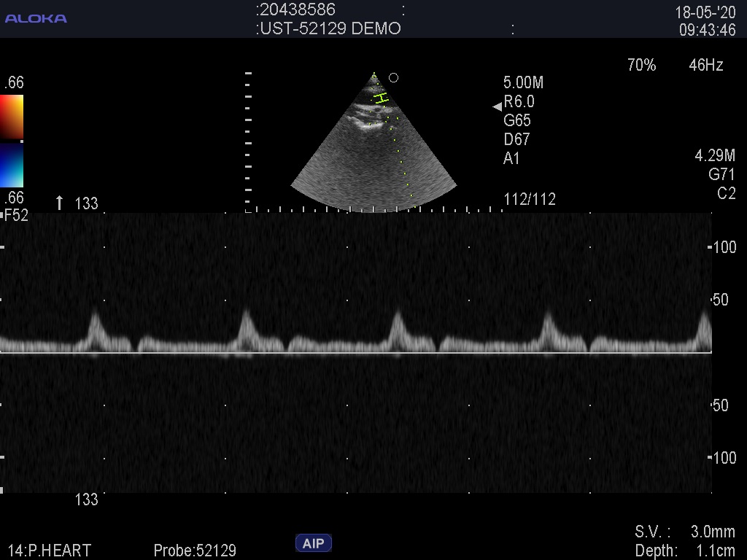This screenshot has height=560, width=747.
Task: Click the blue velocity color bar
Action: [12, 166]
